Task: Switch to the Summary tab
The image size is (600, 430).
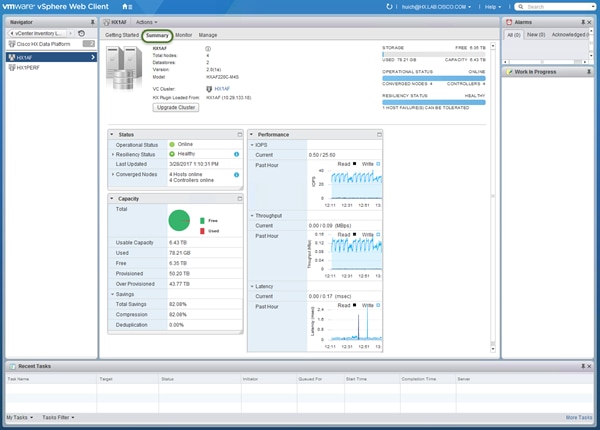Action: tap(157, 35)
